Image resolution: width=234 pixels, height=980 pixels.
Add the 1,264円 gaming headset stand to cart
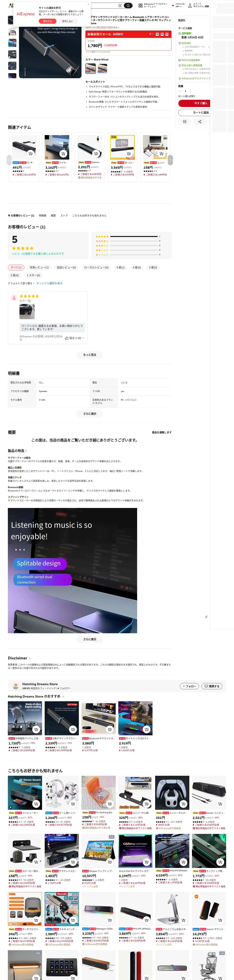pyautogui.click(x=73, y=804)
